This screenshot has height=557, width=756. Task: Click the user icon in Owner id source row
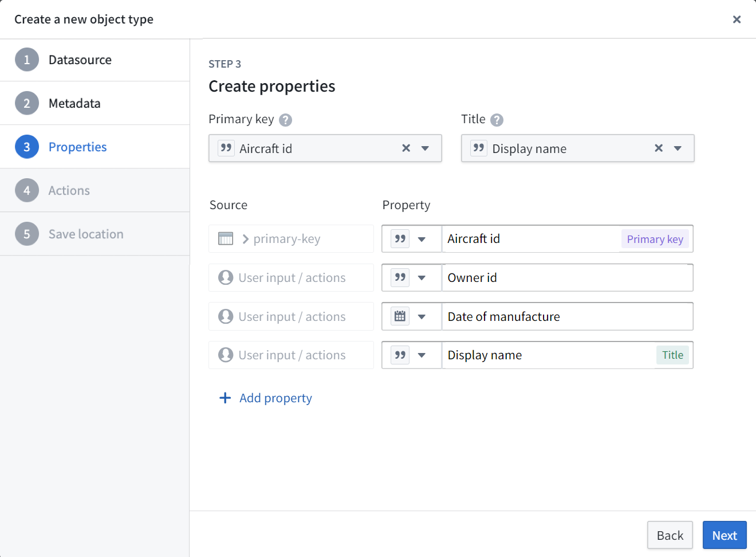coord(226,278)
